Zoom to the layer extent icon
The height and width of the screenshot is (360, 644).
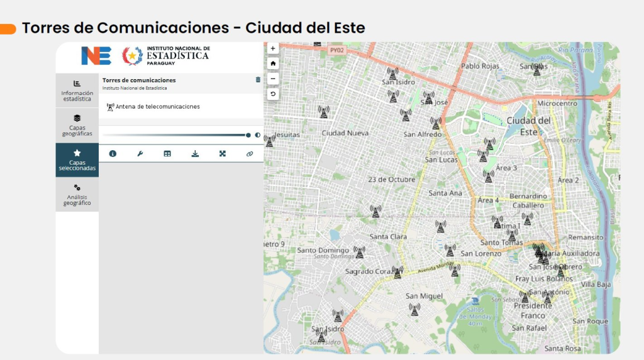[222, 153]
